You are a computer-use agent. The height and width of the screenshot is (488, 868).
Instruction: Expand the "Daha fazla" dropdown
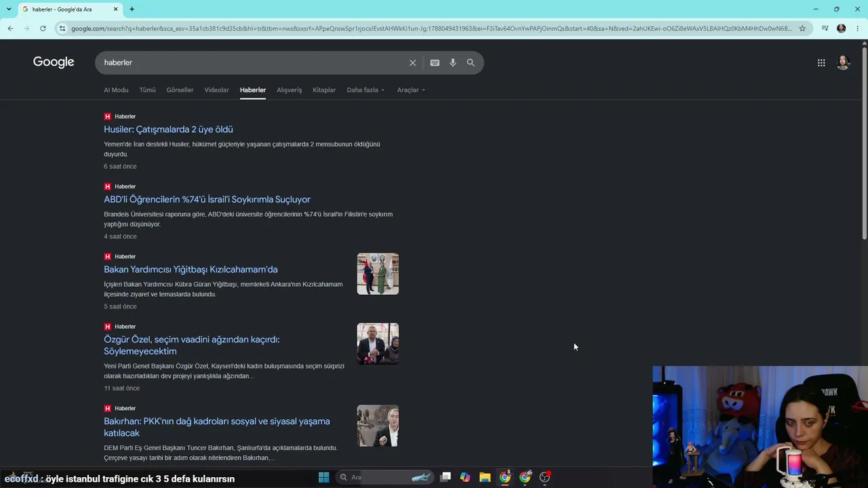pyautogui.click(x=366, y=90)
